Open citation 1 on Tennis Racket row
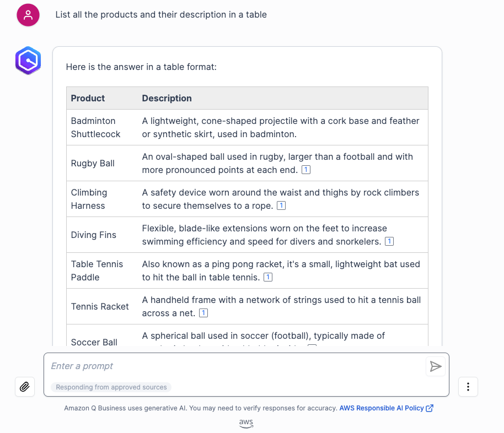504x433 pixels. click(x=203, y=313)
